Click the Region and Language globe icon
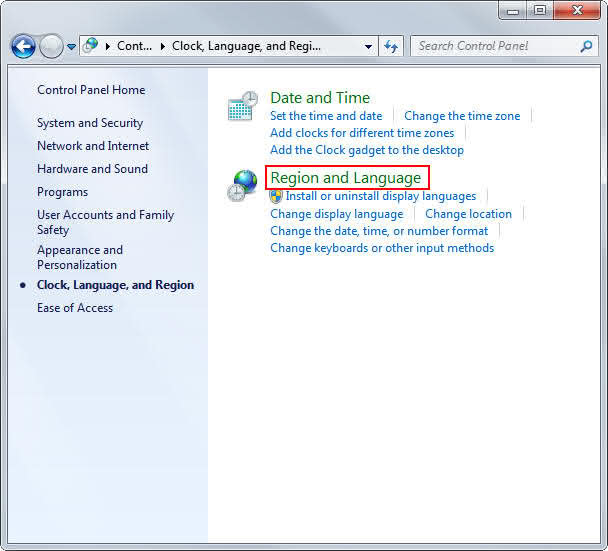608x551 pixels. point(243,186)
